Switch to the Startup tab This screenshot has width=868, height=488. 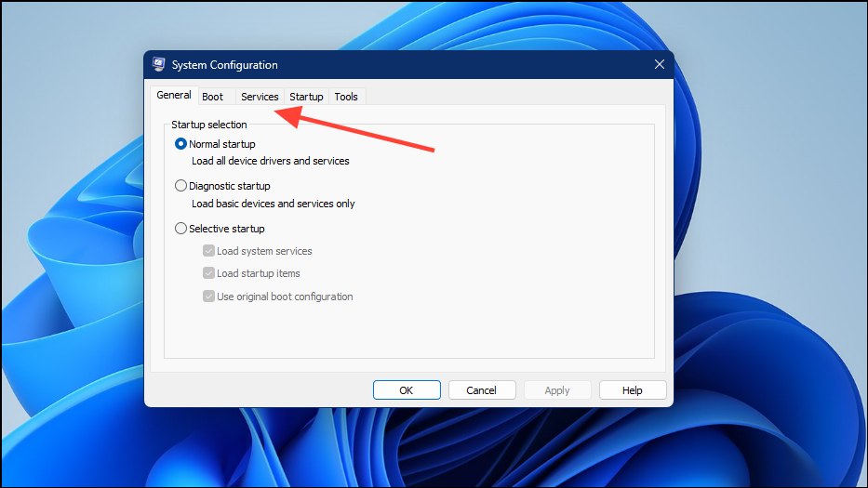coord(306,97)
